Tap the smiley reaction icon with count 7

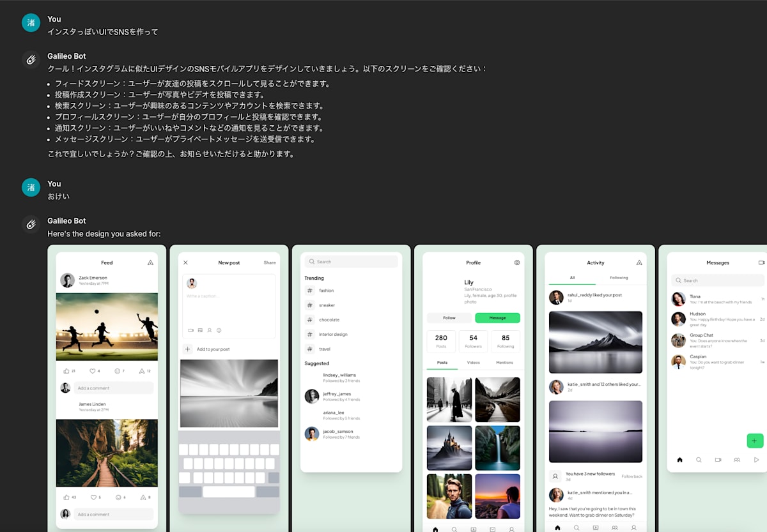[117, 370]
